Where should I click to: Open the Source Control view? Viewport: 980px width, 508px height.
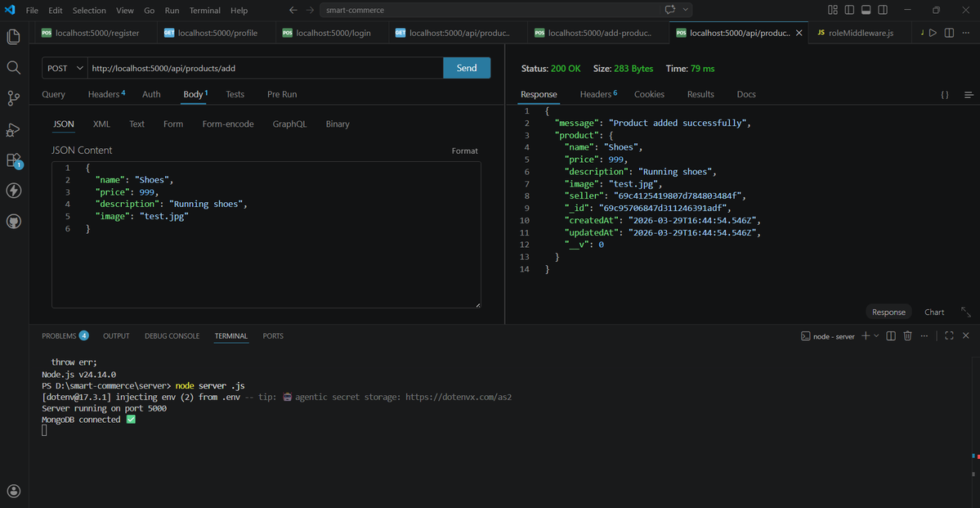point(14,97)
